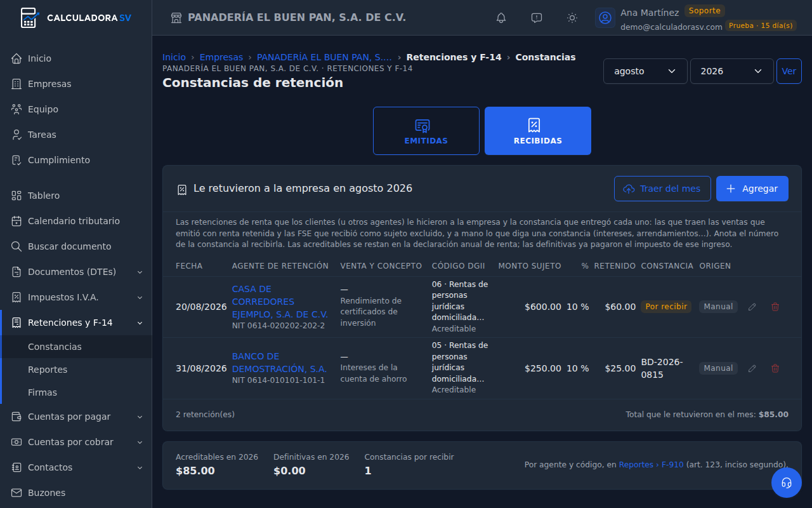
Task: Open the month dropdown showing agosto
Action: pos(645,71)
